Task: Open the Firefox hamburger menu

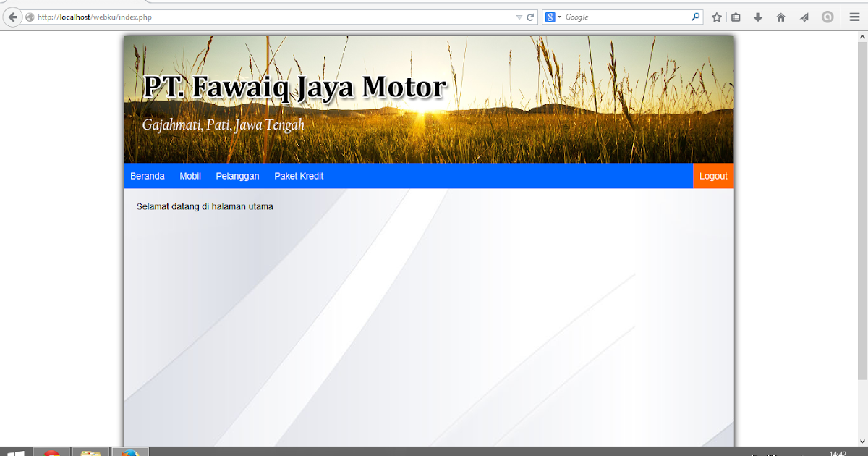Action: click(854, 17)
